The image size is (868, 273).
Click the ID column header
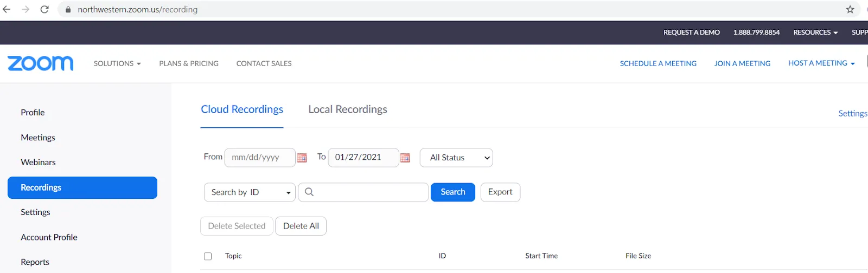442,256
